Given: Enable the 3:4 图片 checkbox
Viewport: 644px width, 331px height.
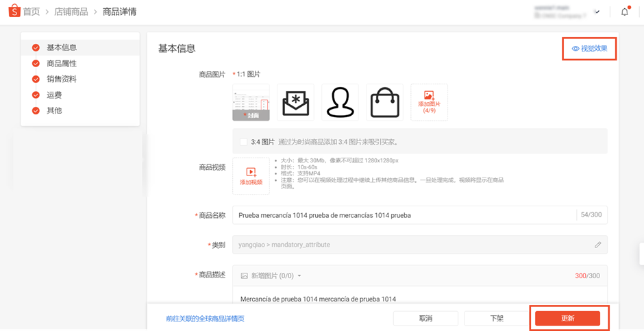Looking at the screenshot, I should [x=243, y=142].
